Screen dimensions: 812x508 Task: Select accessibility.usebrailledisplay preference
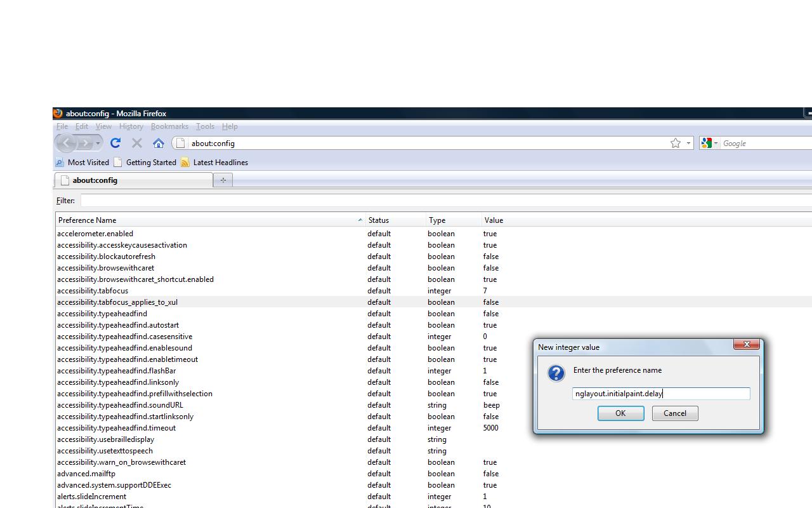click(x=433, y=439)
